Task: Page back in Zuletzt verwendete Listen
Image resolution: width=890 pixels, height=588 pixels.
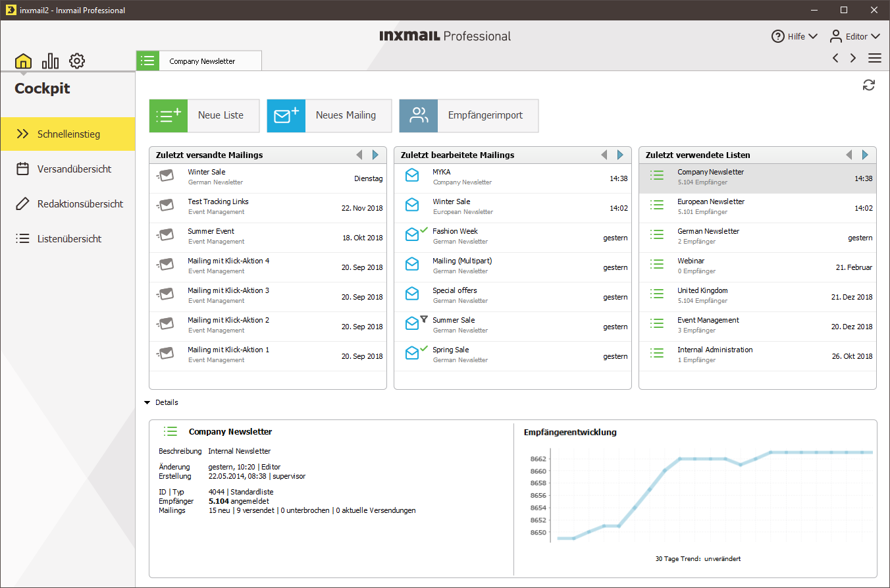Action: click(x=849, y=155)
